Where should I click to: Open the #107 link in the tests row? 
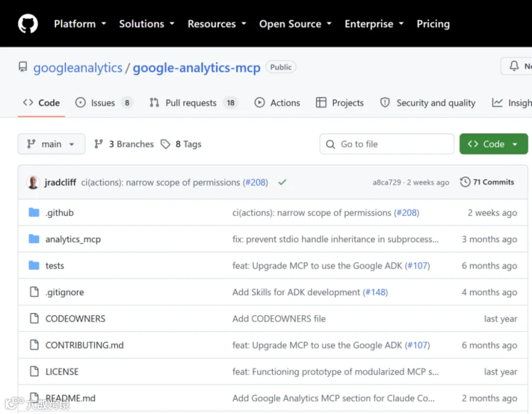pyautogui.click(x=417, y=266)
